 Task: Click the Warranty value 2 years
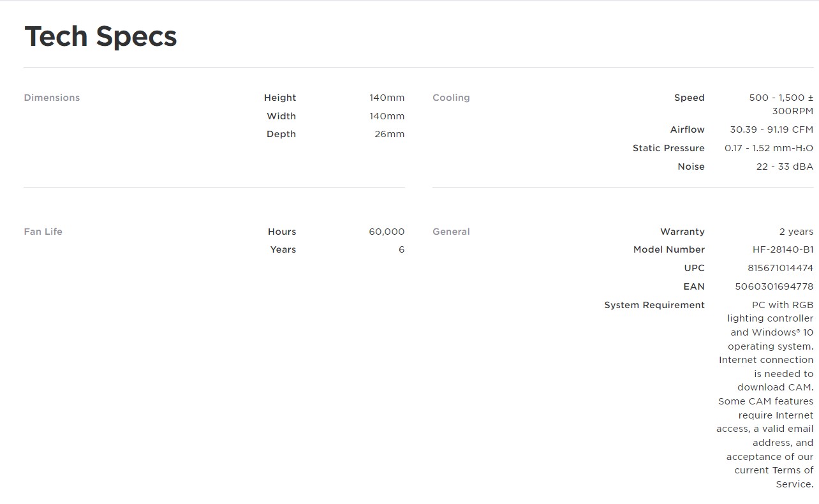click(796, 232)
